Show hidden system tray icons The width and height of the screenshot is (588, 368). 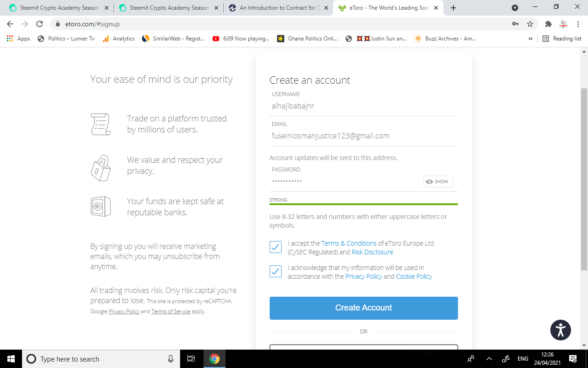point(489,359)
